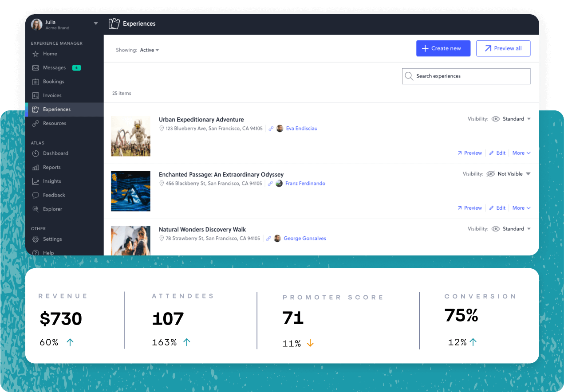Screen dimensions: 564x392
Task: Expand More menu for Urban Expeditionary Adventure
Action: click(521, 153)
